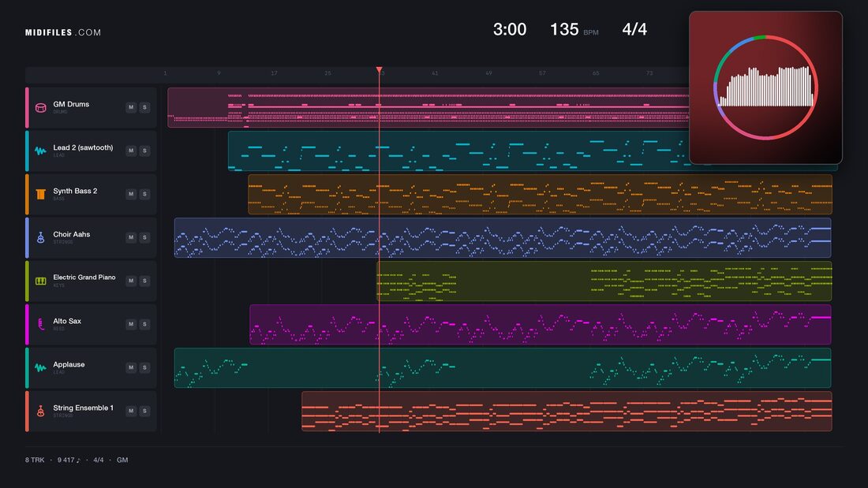Screen dimensions: 868x488
Task: Click the GM label in status bar
Action: click(x=122, y=460)
